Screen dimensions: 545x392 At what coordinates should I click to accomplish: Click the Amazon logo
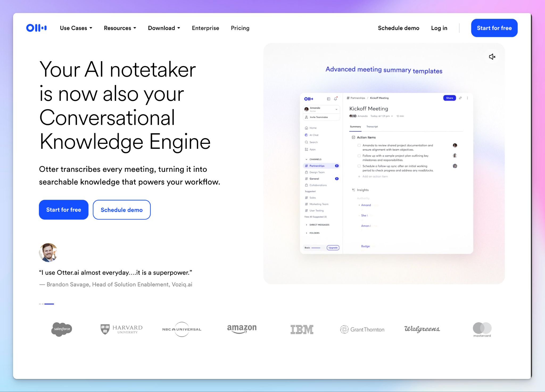(242, 329)
